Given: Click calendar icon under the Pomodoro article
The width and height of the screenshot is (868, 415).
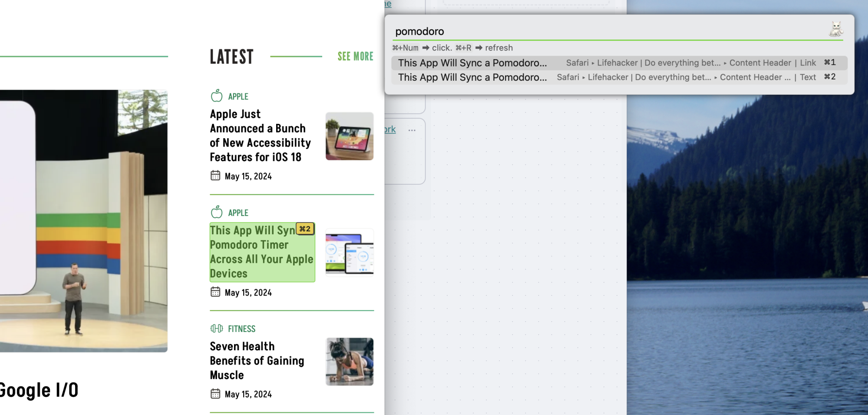Looking at the screenshot, I should point(215,292).
